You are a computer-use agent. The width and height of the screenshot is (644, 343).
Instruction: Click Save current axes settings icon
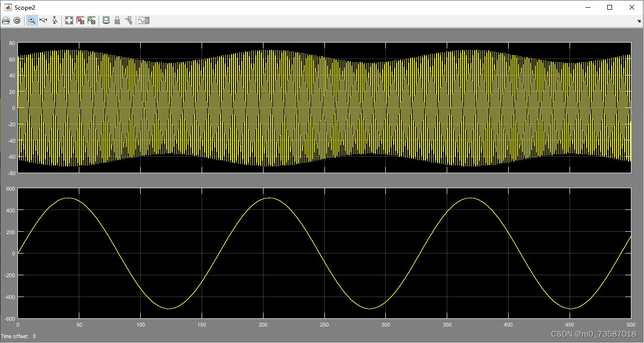coord(80,20)
